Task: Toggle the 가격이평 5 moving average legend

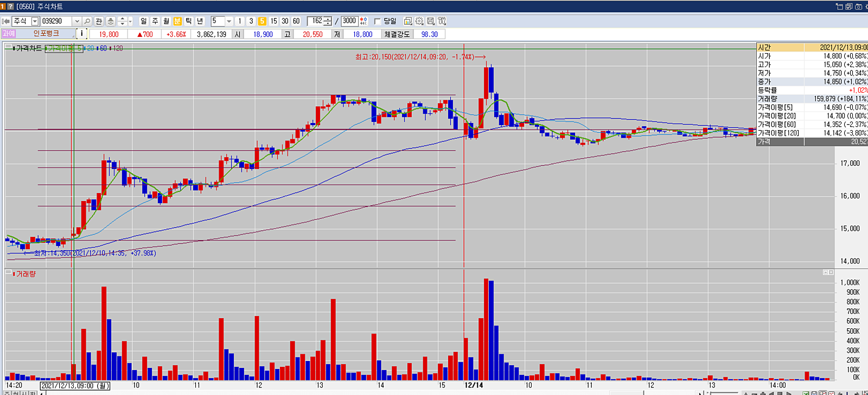Action: [63, 48]
